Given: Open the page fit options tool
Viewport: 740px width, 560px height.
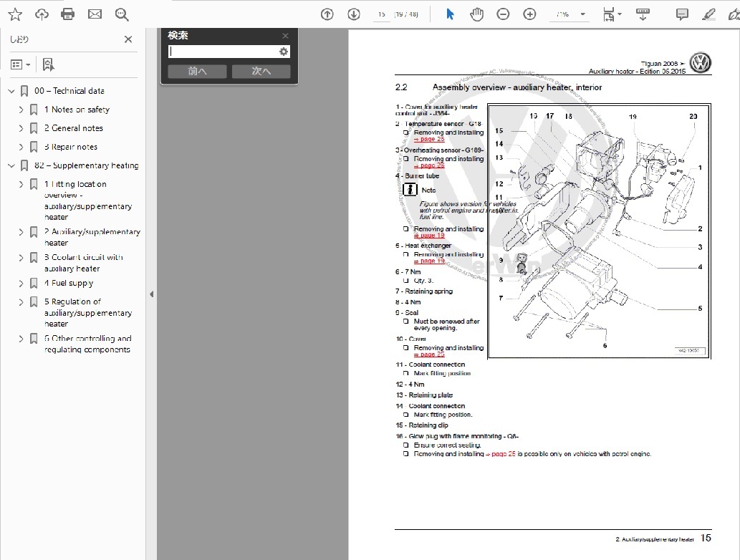Looking at the screenshot, I should click(612, 14).
